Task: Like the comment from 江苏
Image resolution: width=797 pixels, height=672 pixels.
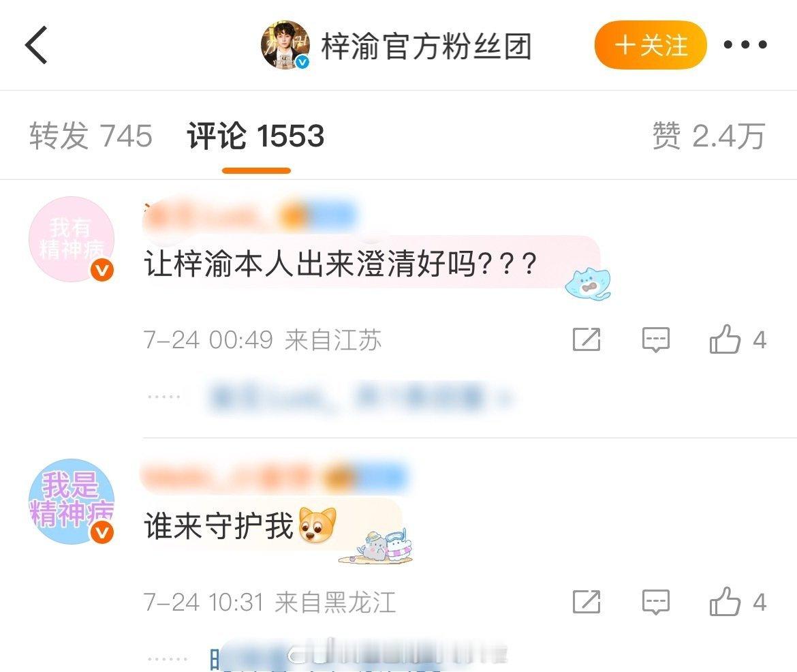Action: click(738, 339)
